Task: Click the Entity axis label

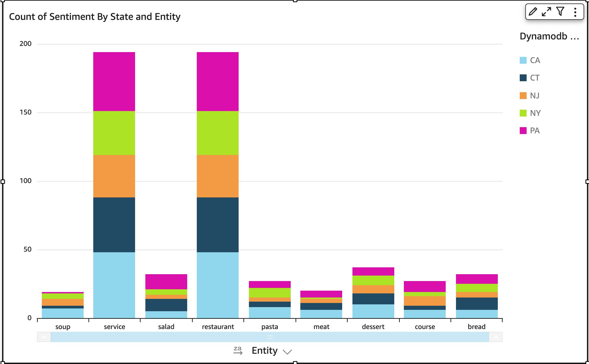Action: (265, 351)
